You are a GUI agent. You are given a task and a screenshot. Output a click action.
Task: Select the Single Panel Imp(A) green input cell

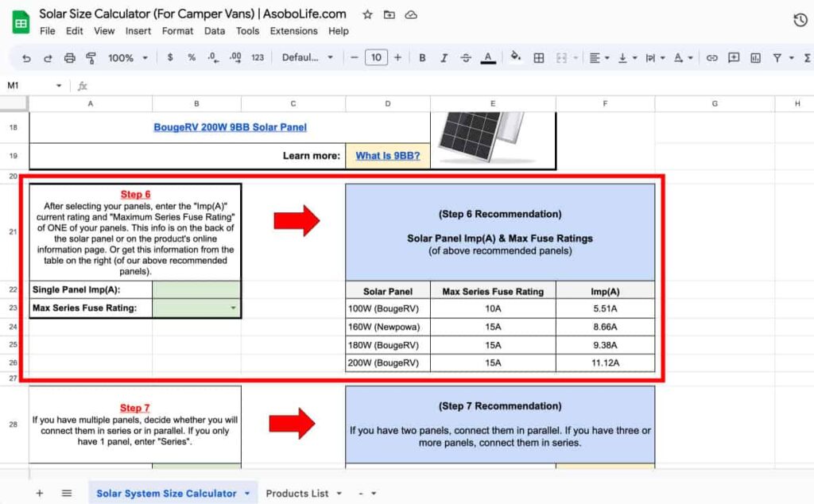(196, 289)
